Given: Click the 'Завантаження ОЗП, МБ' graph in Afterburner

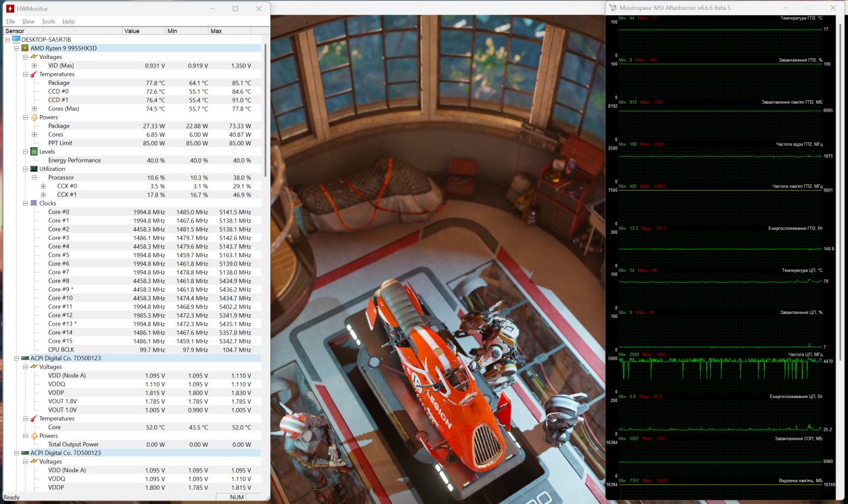Looking at the screenshot, I should pyautogui.click(x=721, y=460).
